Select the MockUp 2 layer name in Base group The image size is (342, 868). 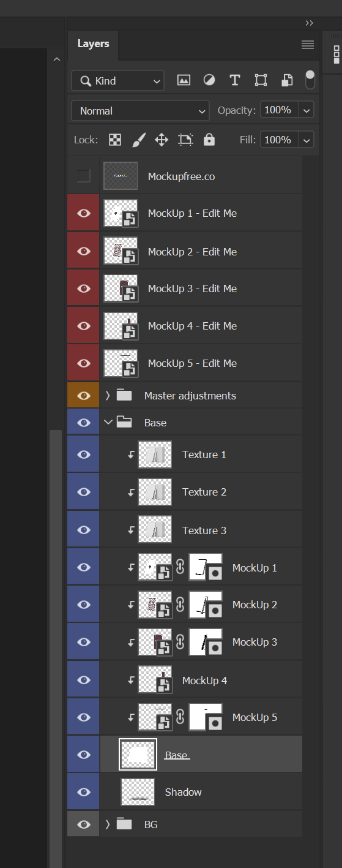[255, 605]
